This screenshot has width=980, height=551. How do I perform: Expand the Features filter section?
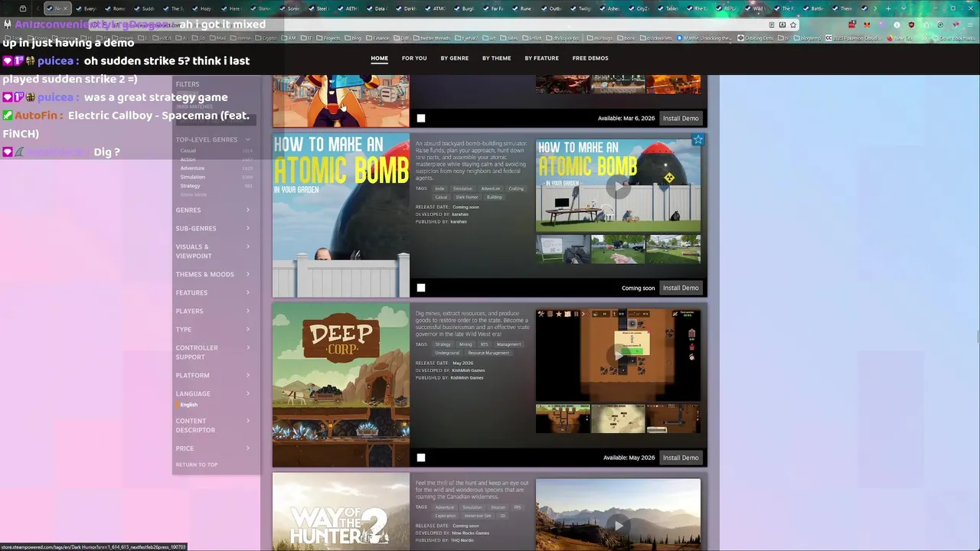click(x=213, y=292)
